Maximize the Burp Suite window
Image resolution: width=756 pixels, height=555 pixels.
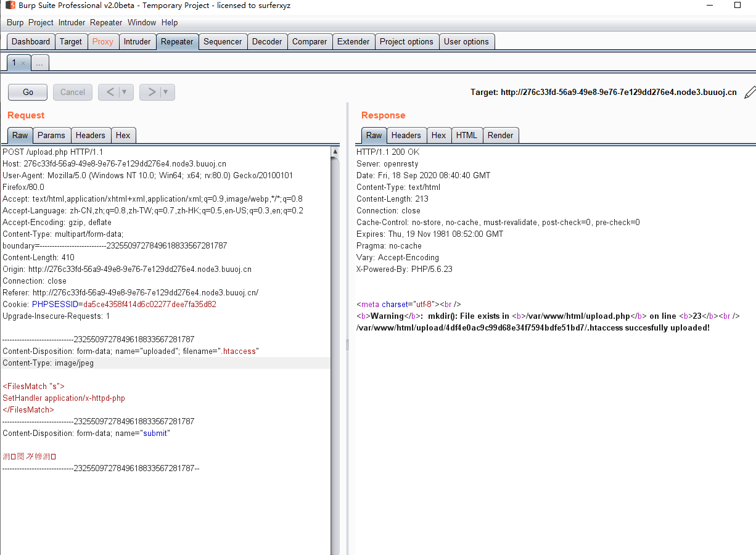pos(738,6)
